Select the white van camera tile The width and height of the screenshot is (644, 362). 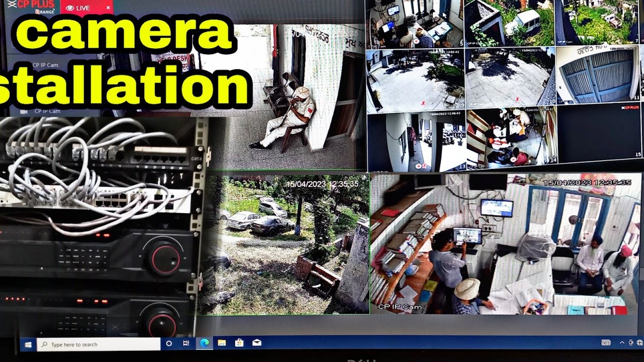[x=509, y=23]
